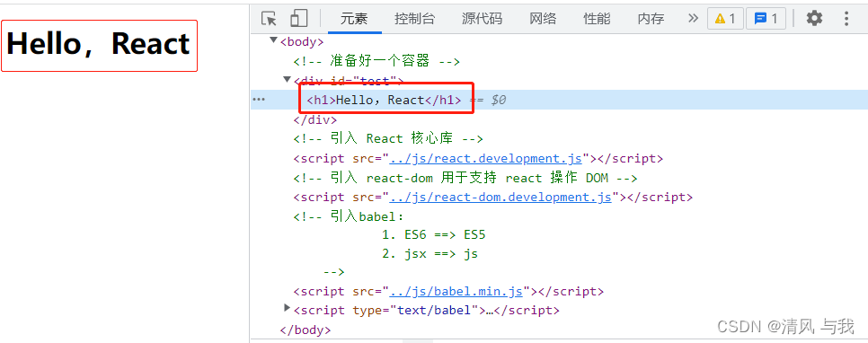Image resolution: width=868 pixels, height=343 pixels.
Task: Switch to the 源代码 tab
Action: click(483, 19)
